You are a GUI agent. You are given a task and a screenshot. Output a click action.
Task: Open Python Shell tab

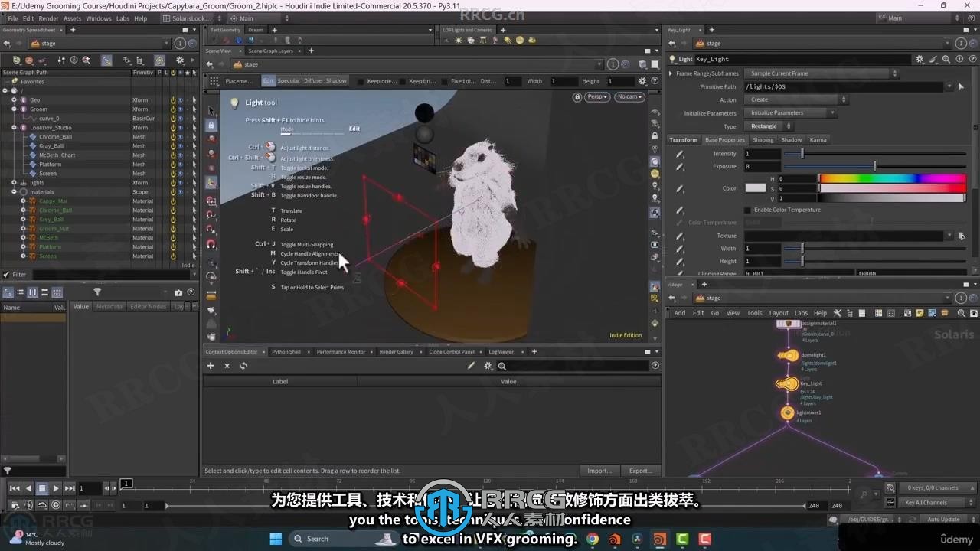point(286,352)
